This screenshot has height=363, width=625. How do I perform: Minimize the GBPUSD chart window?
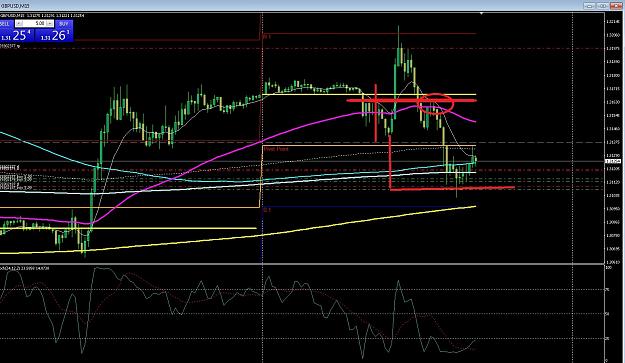(590, 6)
